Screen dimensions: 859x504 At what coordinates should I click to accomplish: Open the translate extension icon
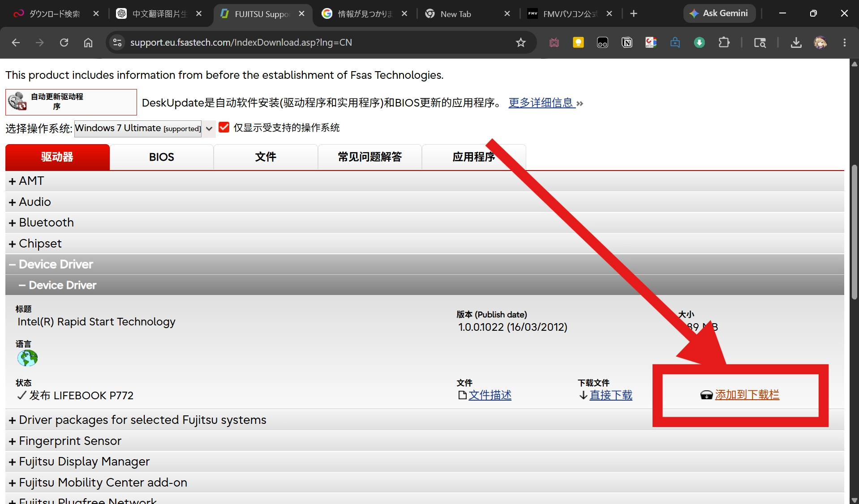tap(651, 43)
